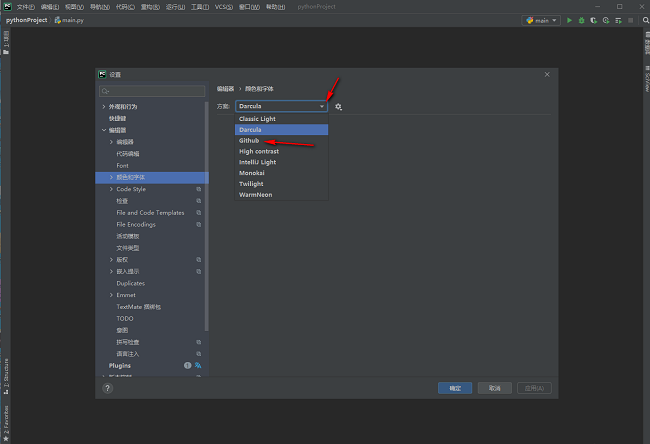The image size is (650, 444).
Task: Close the settings dialog
Action: click(x=547, y=75)
